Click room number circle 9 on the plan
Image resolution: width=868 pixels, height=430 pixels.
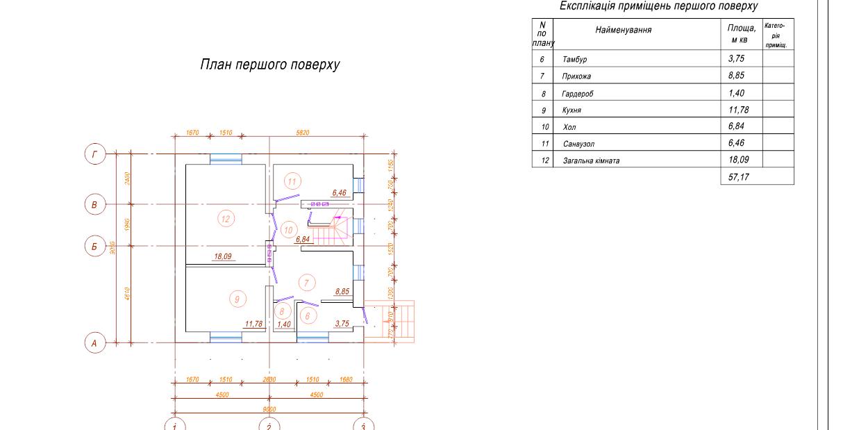click(x=237, y=299)
